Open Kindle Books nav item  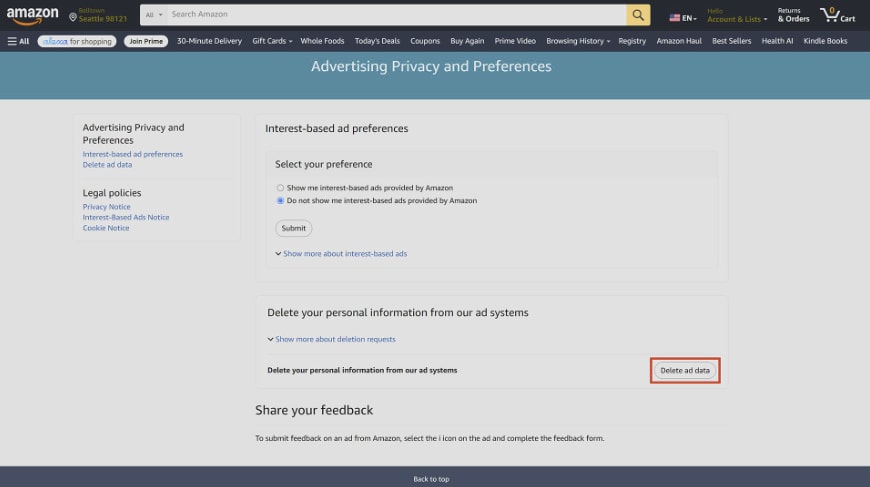(x=825, y=41)
